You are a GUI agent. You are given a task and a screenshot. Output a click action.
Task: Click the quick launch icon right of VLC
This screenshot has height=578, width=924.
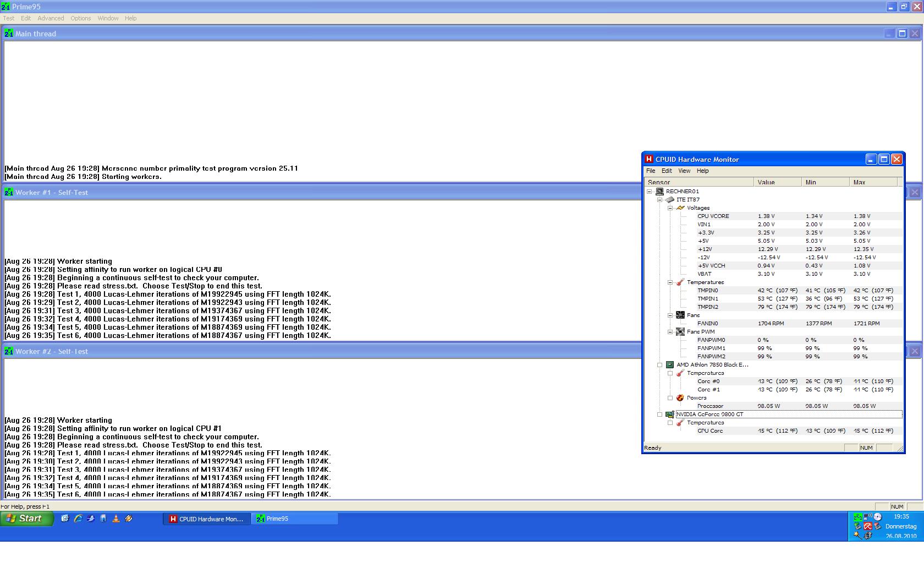pos(128,519)
